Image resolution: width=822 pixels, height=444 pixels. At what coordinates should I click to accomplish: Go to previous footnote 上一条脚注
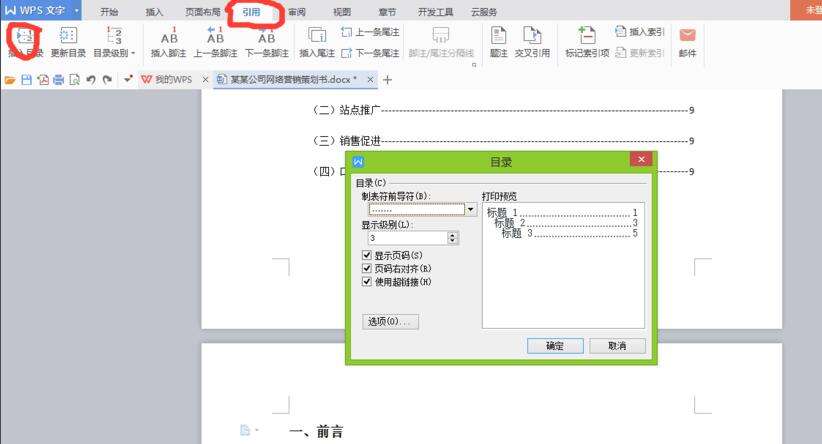pyautogui.click(x=215, y=35)
